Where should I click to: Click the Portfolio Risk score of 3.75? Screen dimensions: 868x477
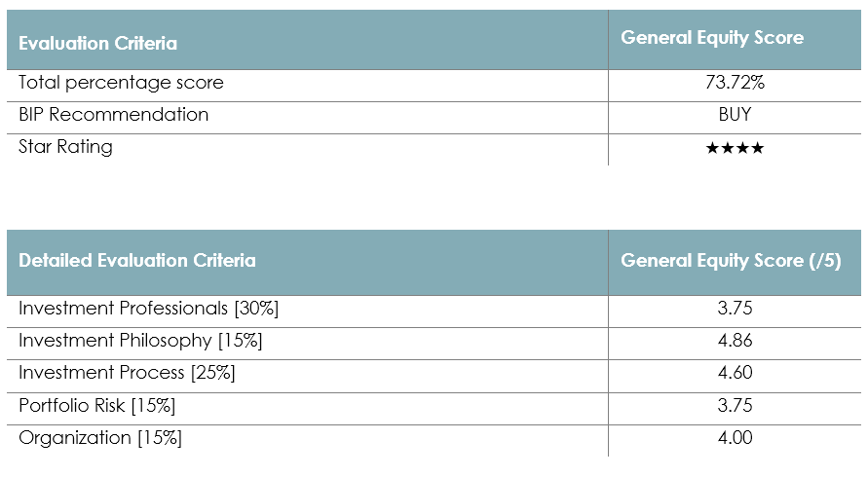pyautogui.click(x=735, y=405)
